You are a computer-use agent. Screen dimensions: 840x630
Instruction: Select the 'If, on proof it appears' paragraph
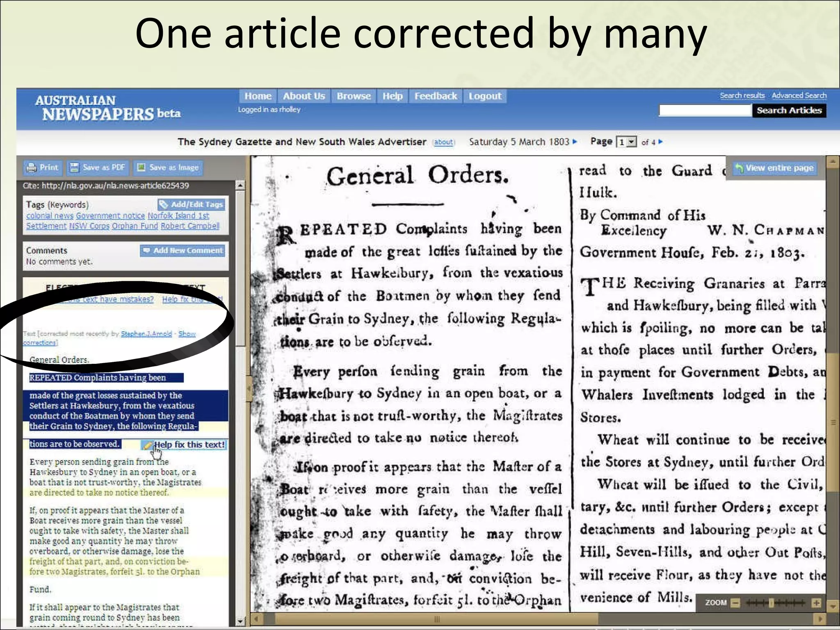(x=115, y=541)
